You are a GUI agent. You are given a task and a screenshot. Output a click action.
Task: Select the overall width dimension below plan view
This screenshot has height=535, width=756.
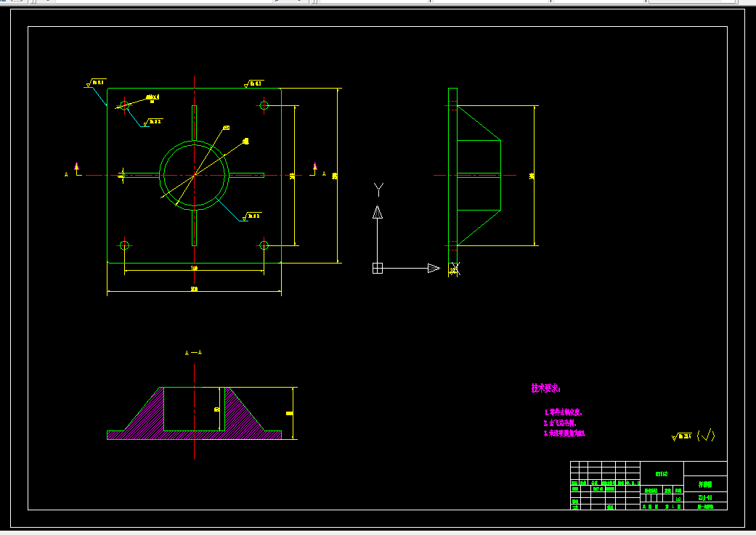[194, 290]
